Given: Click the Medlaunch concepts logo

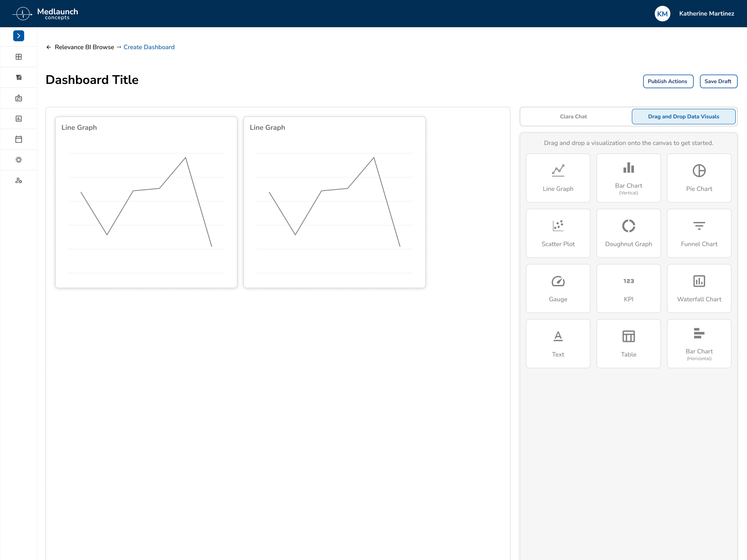Looking at the screenshot, I should (45, 14).
